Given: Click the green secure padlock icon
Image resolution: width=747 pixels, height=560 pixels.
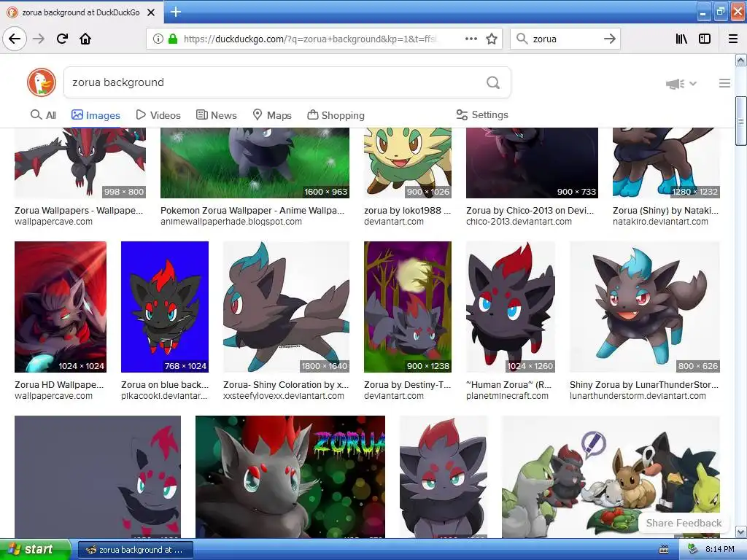Looking at the screenshot, I should [173, 39].
